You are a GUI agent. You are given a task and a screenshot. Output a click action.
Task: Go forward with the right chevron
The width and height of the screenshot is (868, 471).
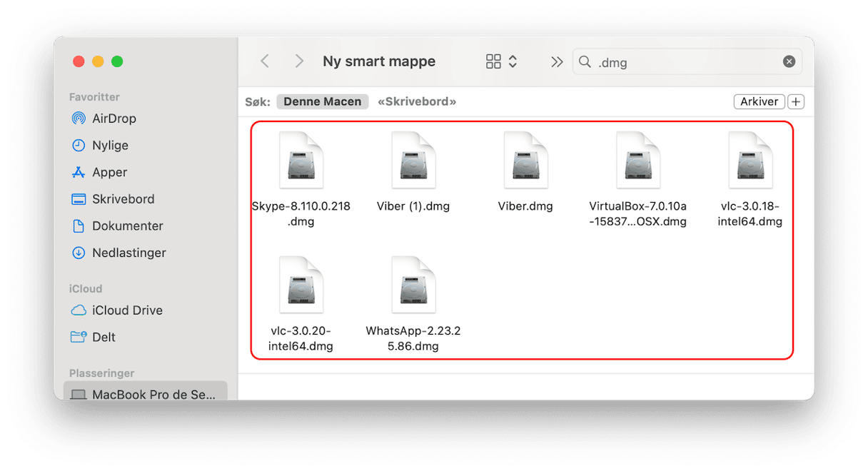coord(299,61)
